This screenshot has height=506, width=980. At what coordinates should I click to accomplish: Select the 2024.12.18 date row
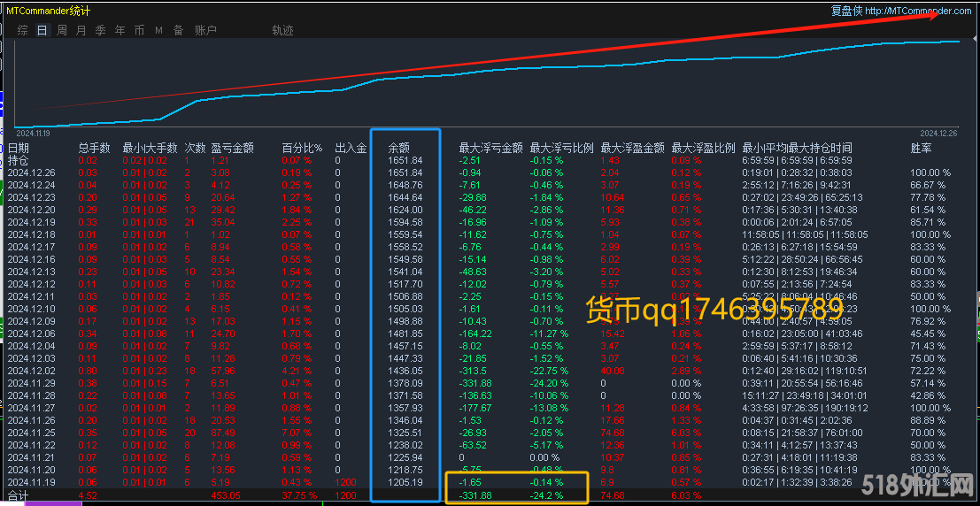click(x=32, y=234)
